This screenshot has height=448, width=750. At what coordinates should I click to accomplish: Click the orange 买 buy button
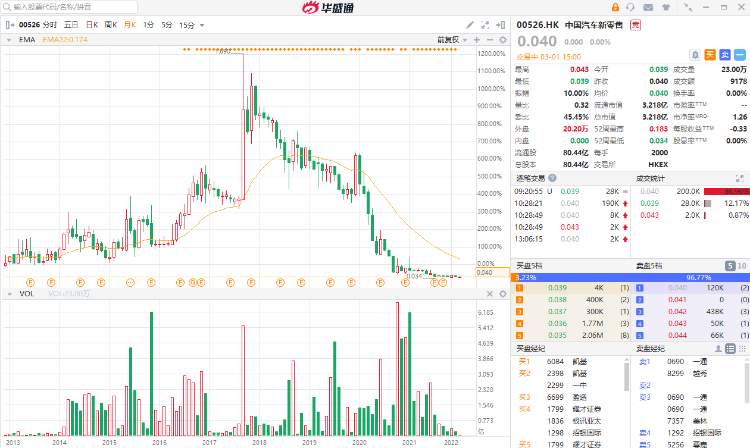click(710, 55)
